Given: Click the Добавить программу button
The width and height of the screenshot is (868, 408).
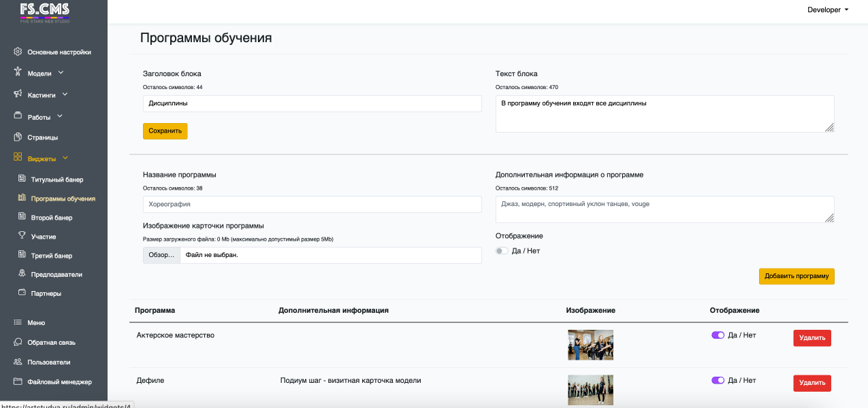Looking at the screenshot, I should click(796, 276).
